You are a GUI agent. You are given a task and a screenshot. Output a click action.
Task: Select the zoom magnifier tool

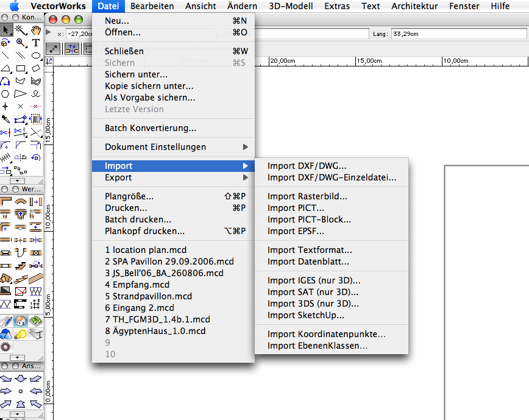(x=21, y=43)
